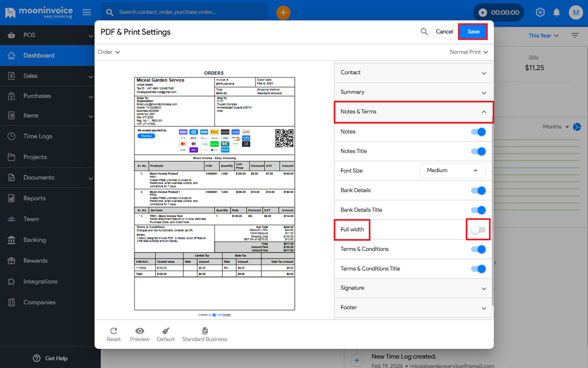Expand the Signature section
The width and height of the screenshot is (588, 368).
(413, 288)
